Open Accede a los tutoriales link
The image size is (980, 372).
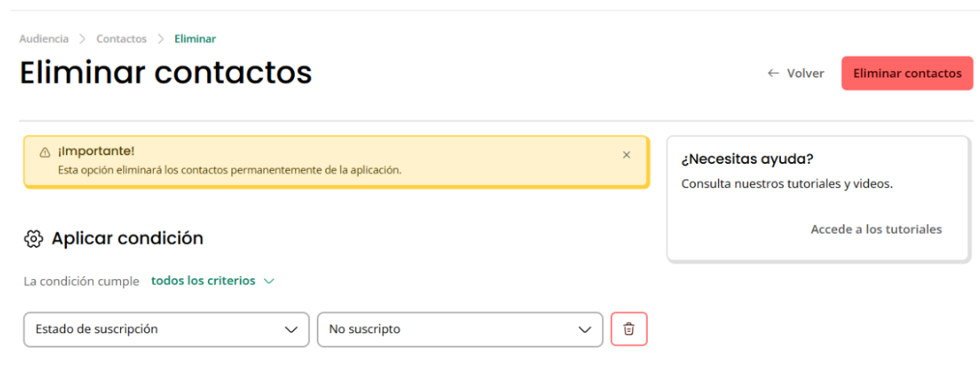point(876,229)
